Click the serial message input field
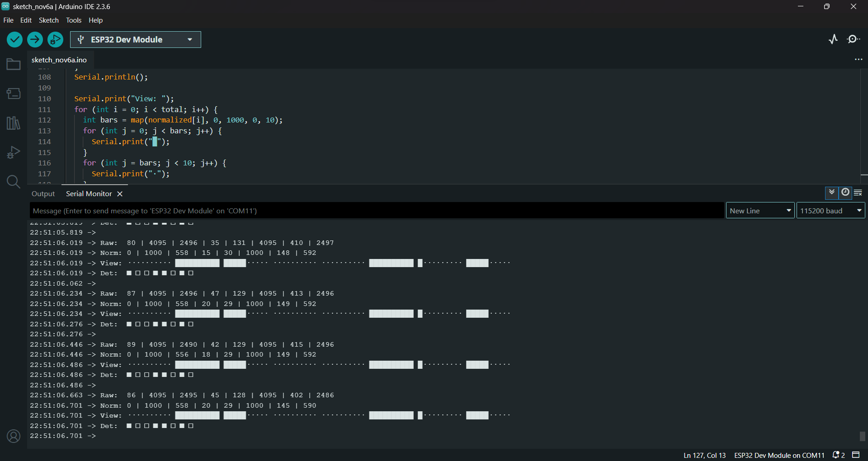The height and width of the screenshot is (461, 868). click(x=376, y=211)
